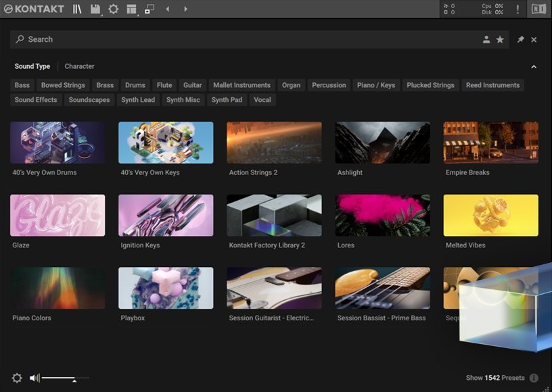The height and width of the screenshot is (392, 552).
Task: Go to previous instrument arrow
Action: tap(168, 9)
